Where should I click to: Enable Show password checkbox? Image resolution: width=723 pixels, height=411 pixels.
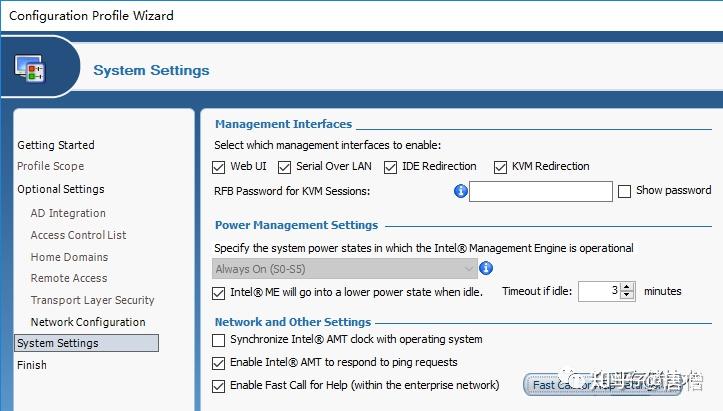point(625,191)
